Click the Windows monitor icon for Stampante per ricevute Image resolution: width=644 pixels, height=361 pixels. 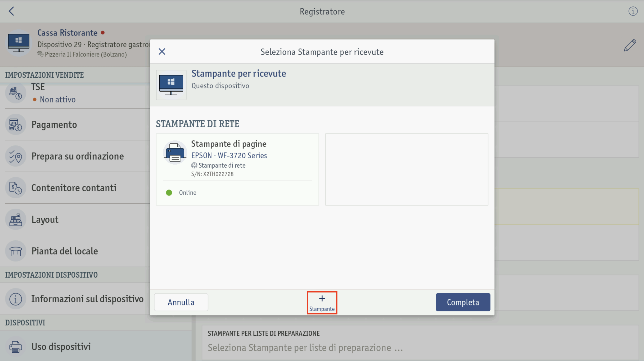pyautogui.click(x=171, y=85)
